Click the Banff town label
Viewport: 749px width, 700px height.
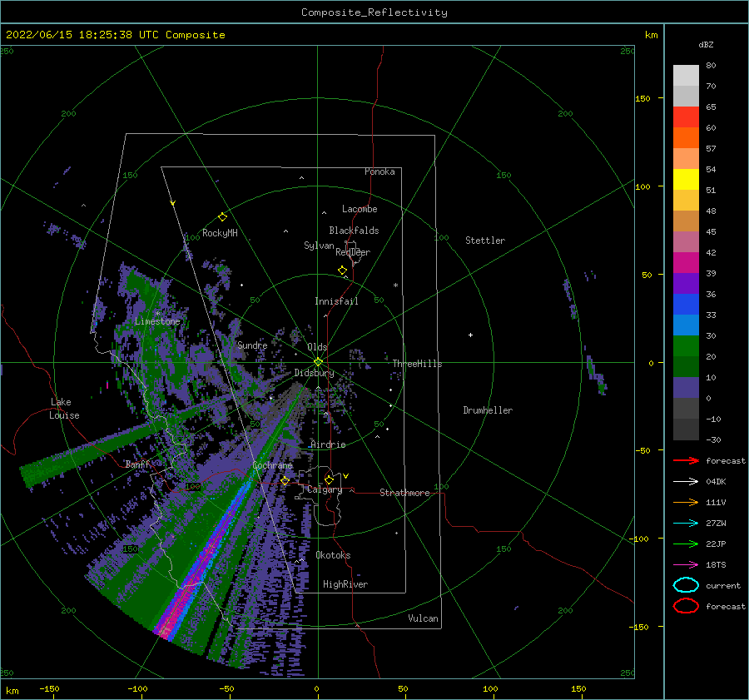click(138, 464)
